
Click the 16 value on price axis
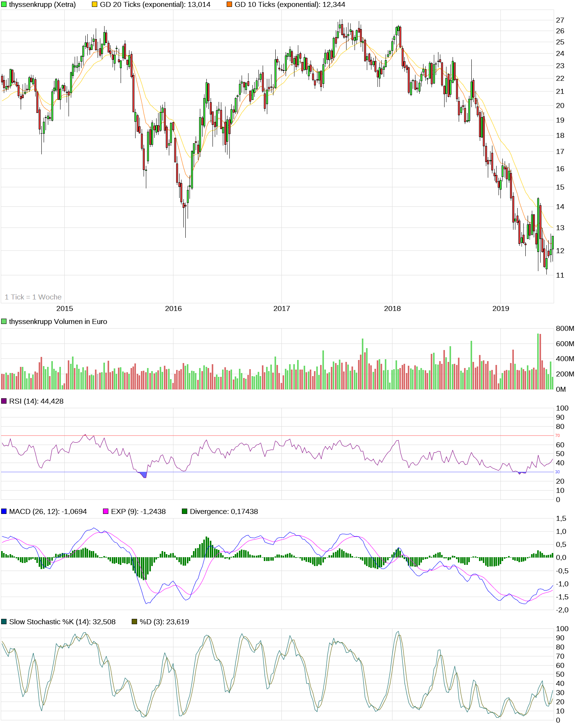(560, 169)
